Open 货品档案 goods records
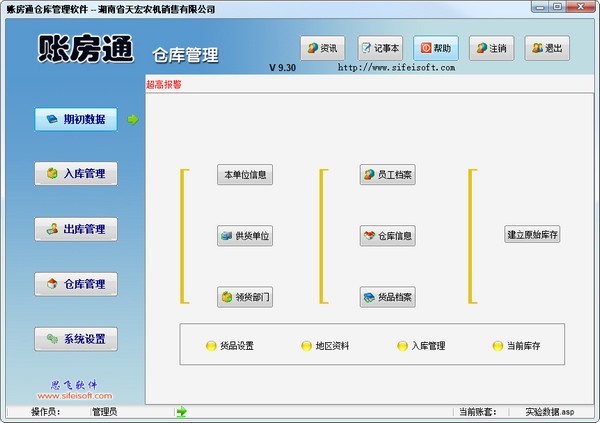This screenshot has height=423, width=600. click(388, 297)
